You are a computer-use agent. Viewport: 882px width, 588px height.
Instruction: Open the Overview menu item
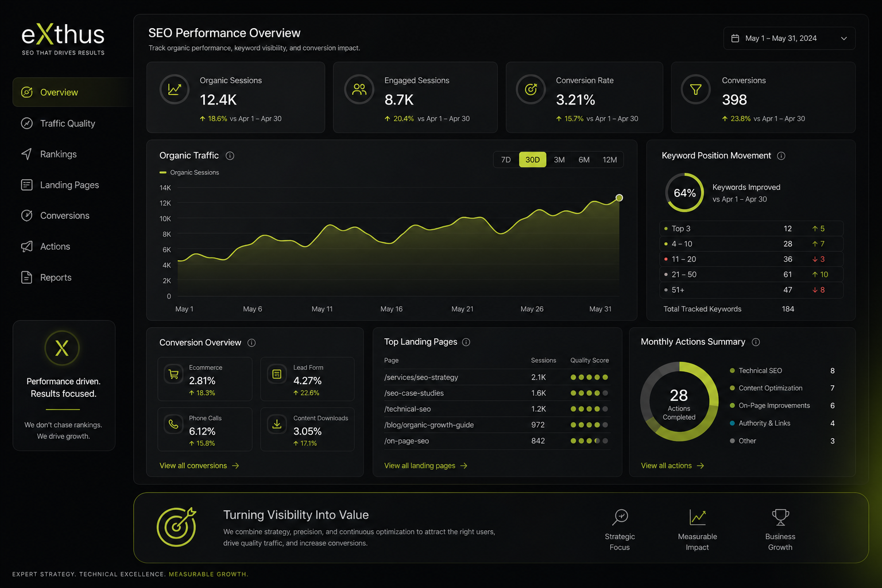[x=73, y=92]
